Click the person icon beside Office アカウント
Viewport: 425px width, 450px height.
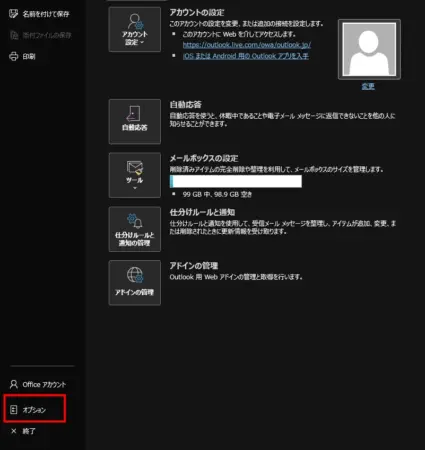[14, 384]
